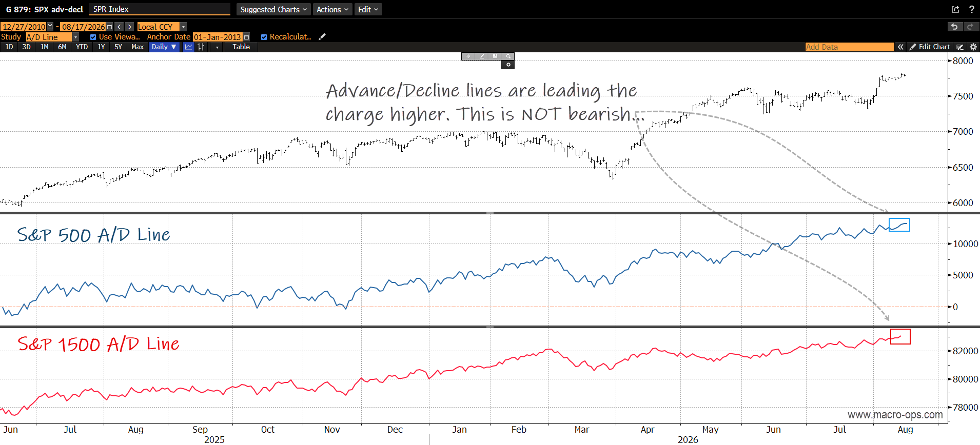Click the Anchor Date field 01-Jan-2013
This screenshot has width=980, height=445.
218,37
